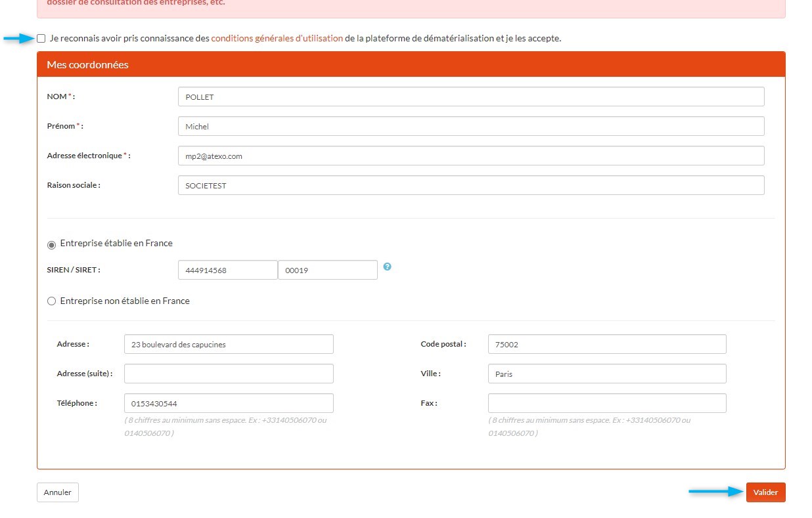Click the empty Adresse (suite) field
Image resolution: width=812 pixels, height=518 pixels.
tap(229, 374)
